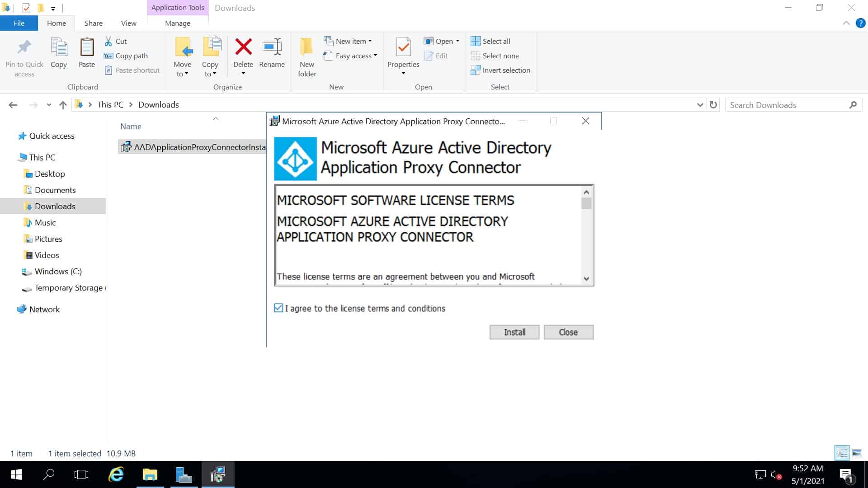Screen dimensions: 868x488
Task: Open Windows Start menu
Action: coord(16,474)
